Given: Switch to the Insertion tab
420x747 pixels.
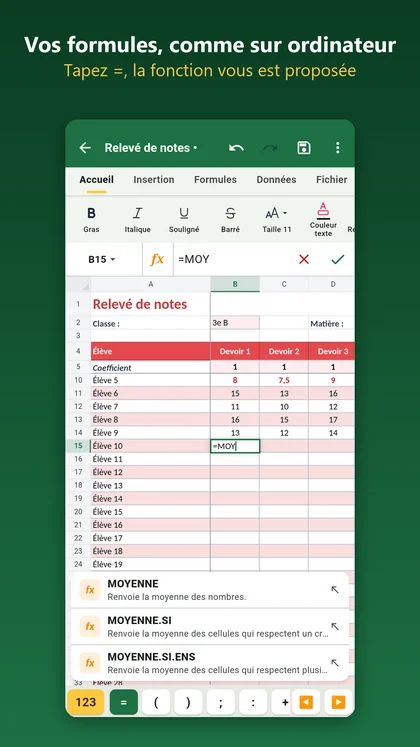Looking at the screenshot, I should click(x=154, y=180).
